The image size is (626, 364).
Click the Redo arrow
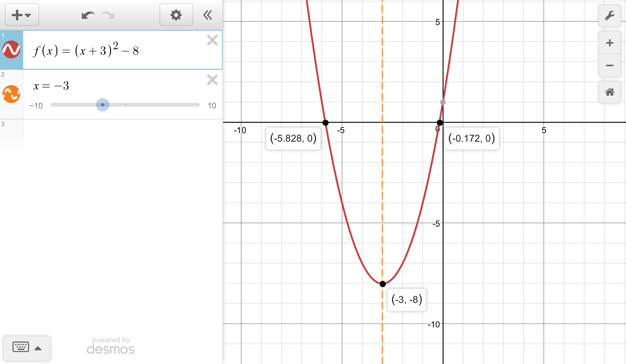click(x=108, y=15)
